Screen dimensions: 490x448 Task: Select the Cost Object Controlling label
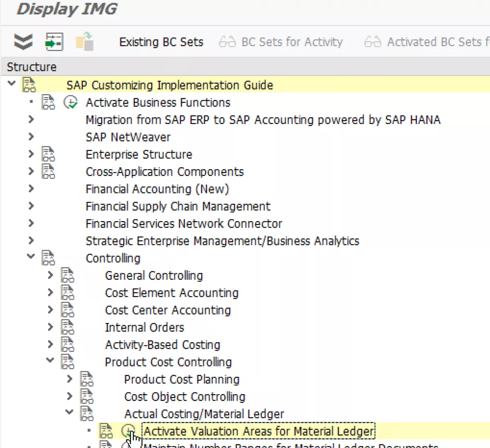(185, 397)
